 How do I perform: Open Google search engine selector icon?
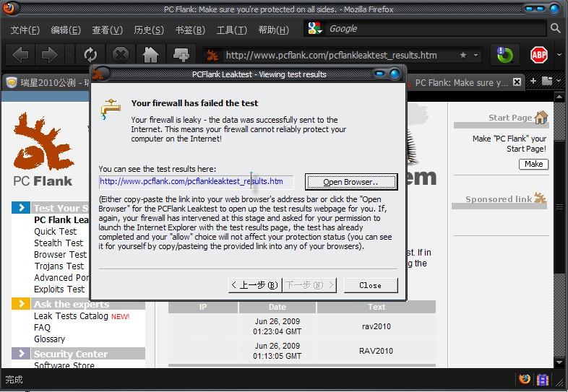click(x=315, y=29)
